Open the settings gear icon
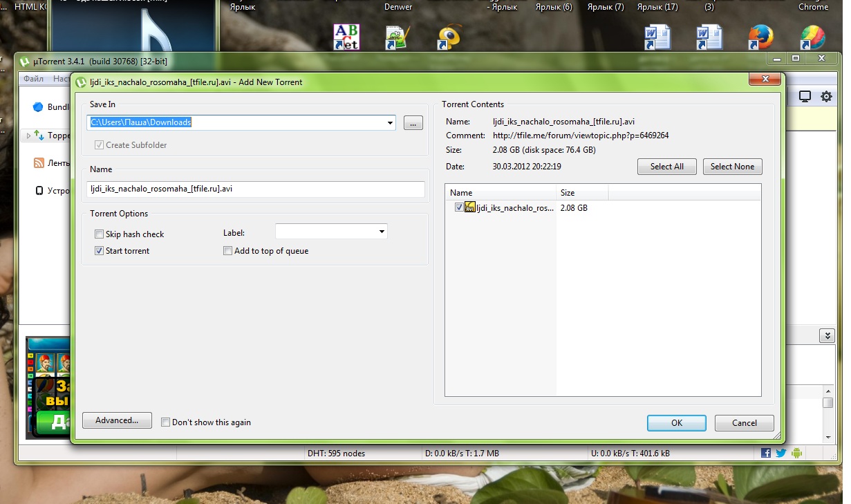851x504 pixels. [x=826, y=97]
